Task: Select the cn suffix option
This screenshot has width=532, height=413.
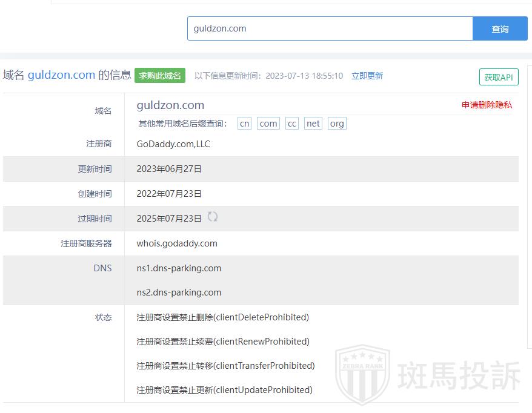Action: (x=244, y=124)
